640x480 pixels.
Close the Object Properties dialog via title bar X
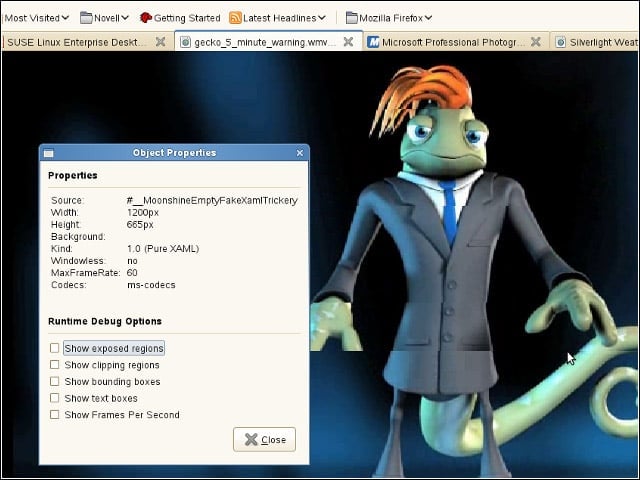pyautogui.click(x=300, y=153)
